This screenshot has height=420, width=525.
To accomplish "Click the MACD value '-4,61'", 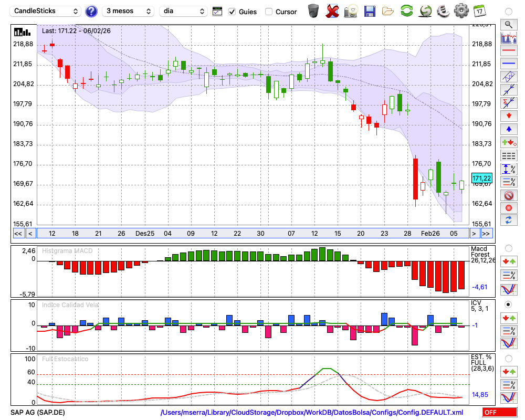I will coord(479,287).
